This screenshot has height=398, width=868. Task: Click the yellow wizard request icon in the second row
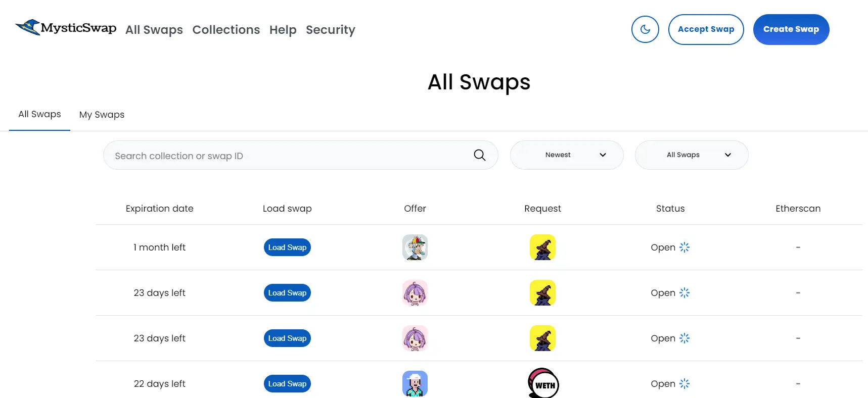pyautogui.click(x=542, y=293)
